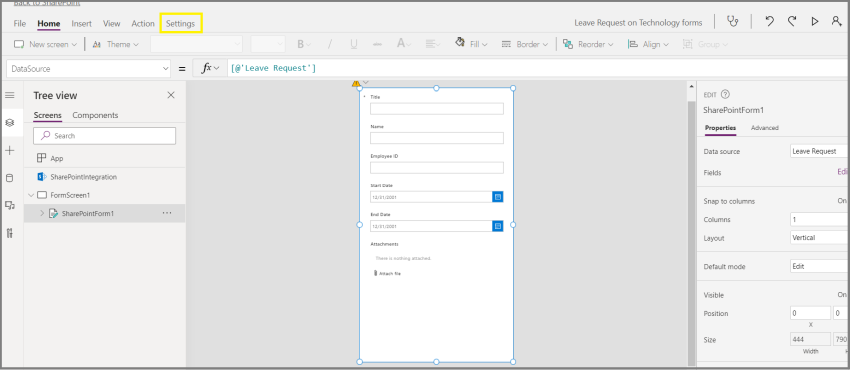Click the Tree view search box

pos(105,136)
